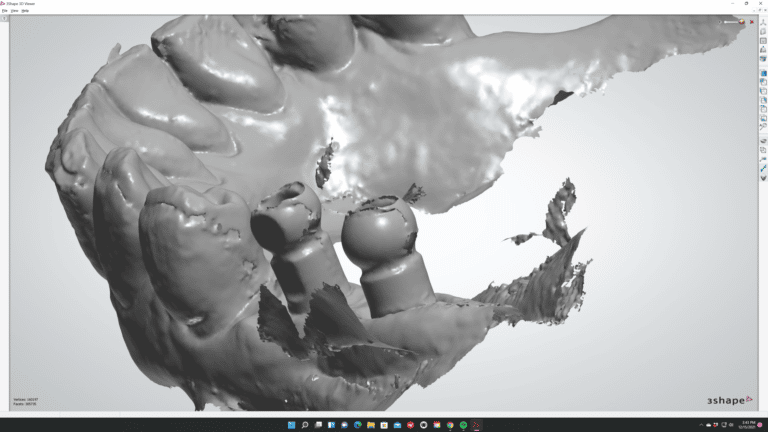Click the magnifier zoom icon in the right toolbar
The height and width of the screenshot is (432, 768).
pos(763,127)
